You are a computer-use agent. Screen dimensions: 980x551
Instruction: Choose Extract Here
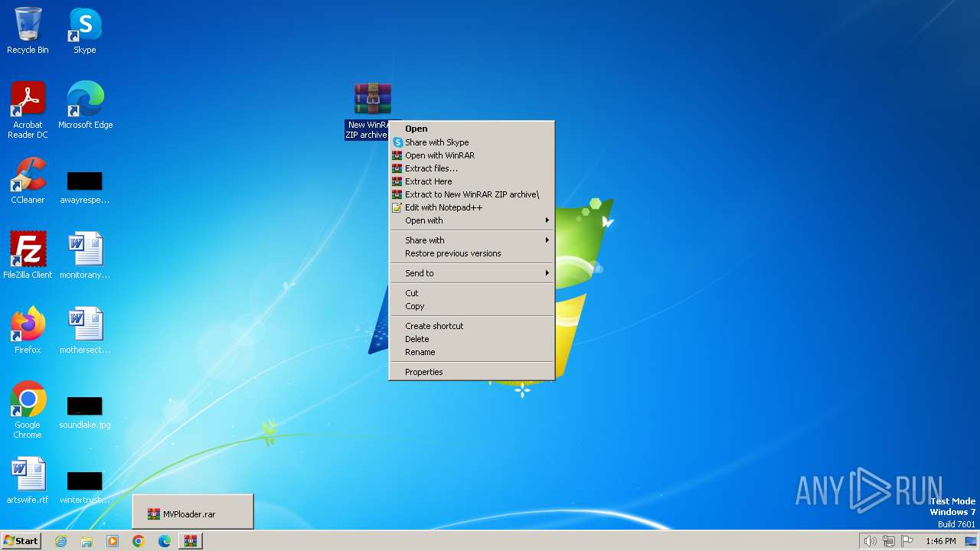472,181
